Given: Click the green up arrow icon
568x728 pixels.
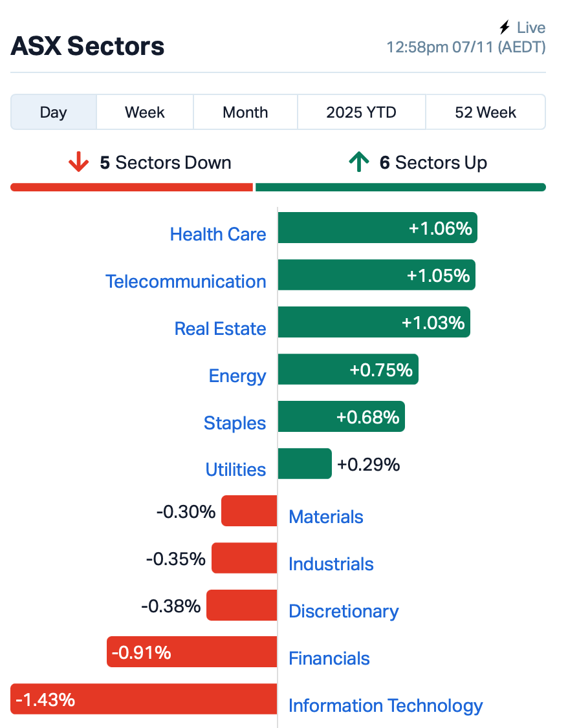Looking at the screenshot, I should (x=358, y=162).
